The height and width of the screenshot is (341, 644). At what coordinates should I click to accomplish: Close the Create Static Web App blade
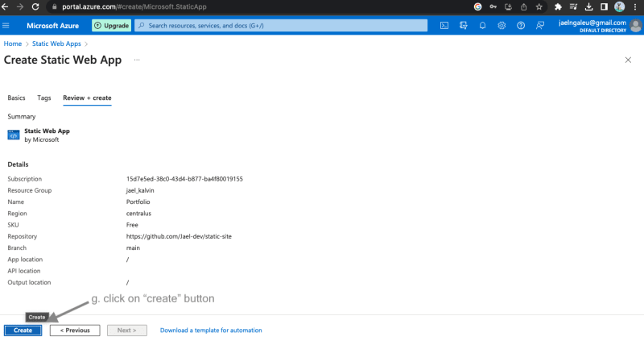628,60
